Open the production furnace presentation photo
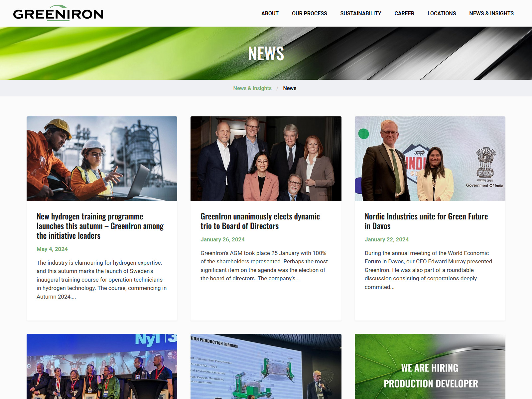 [x=266, y=366]
